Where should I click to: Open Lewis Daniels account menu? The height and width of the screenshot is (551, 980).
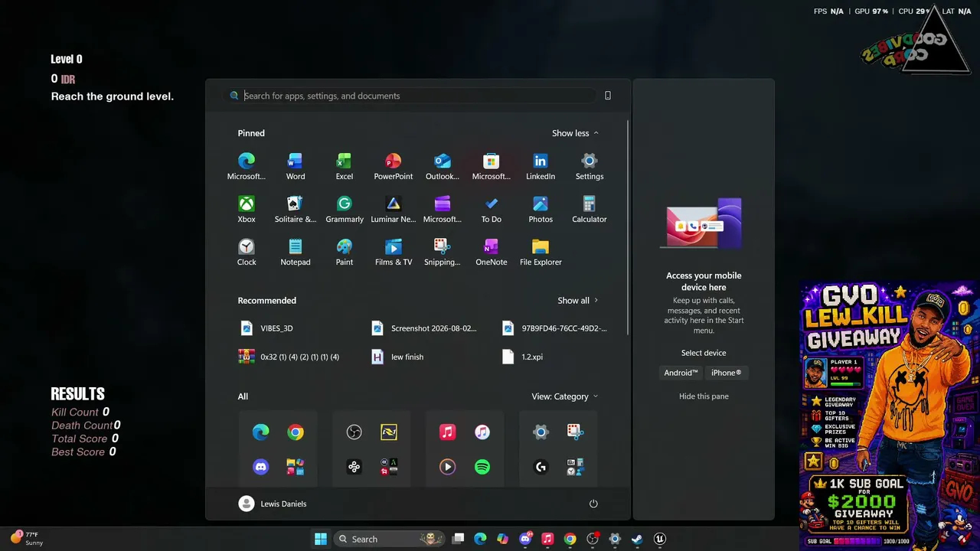tap(273, 504)
